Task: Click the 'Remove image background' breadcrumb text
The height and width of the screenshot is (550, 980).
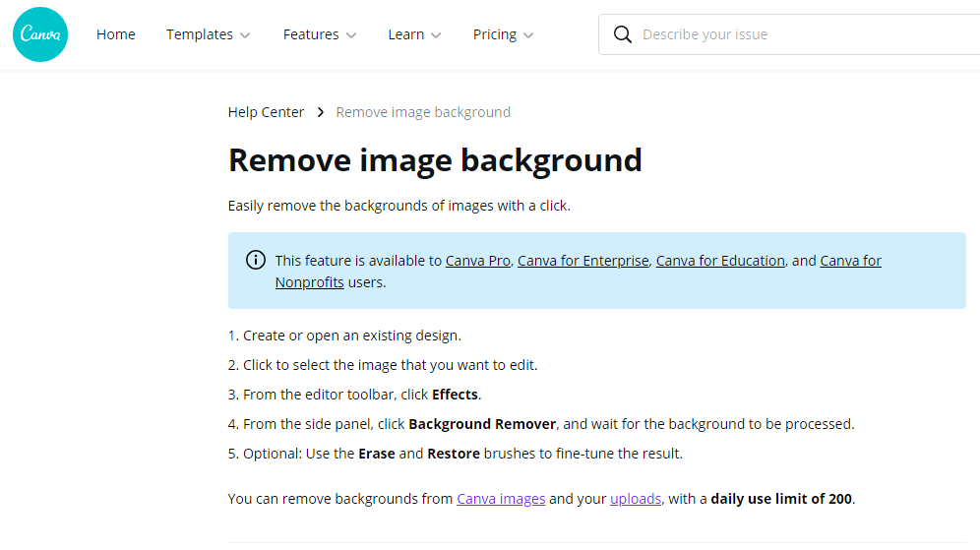Action: 423,112
